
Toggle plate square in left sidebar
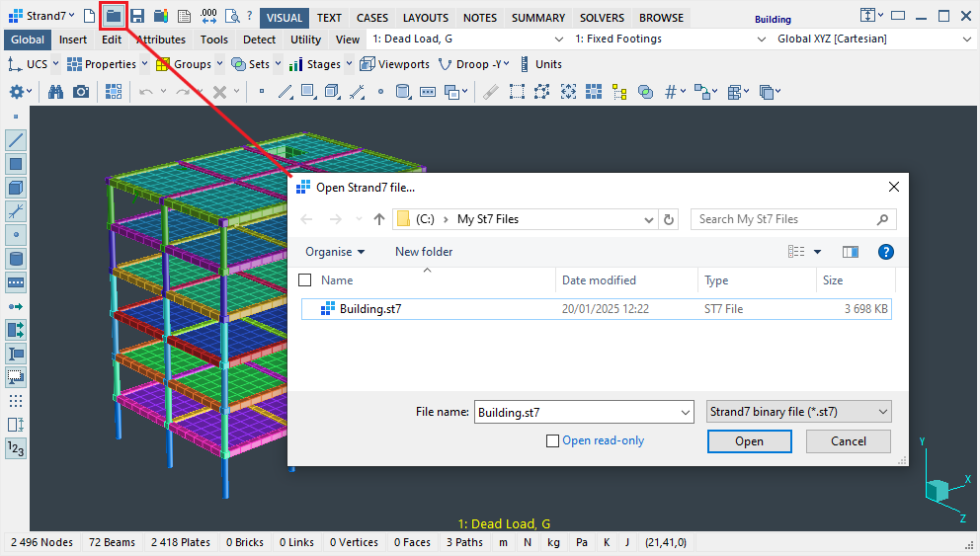tap(16, 164)
